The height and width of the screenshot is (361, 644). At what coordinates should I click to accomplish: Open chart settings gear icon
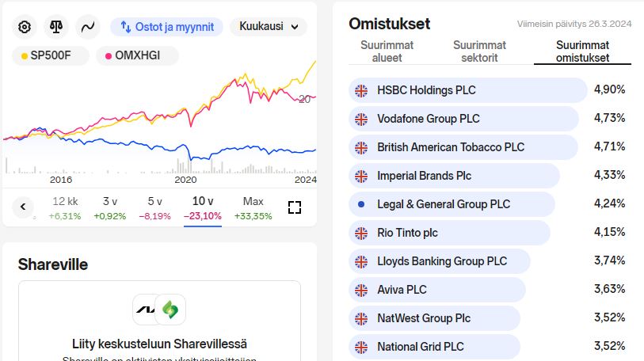[25, 27]
